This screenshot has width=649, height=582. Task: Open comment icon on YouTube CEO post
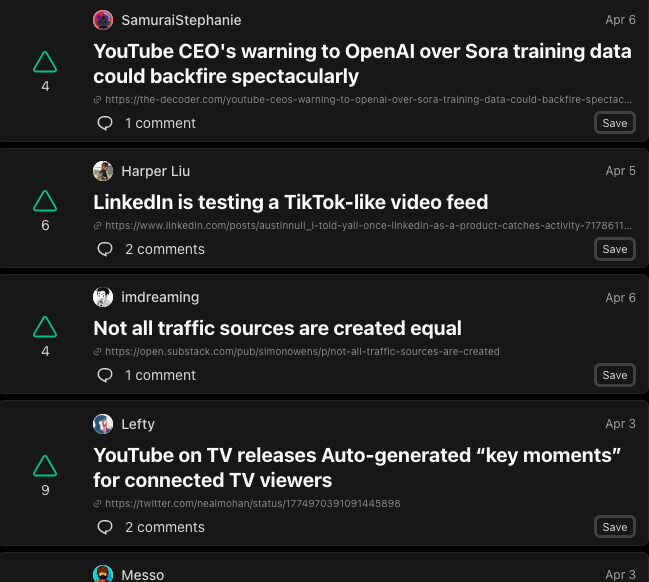tap(104, 123)
